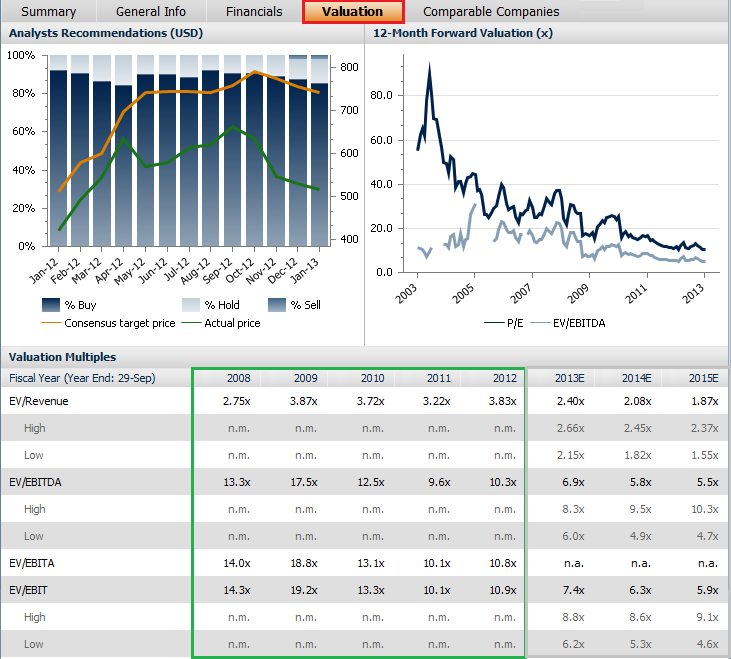This screenshot has width=731, height=659.
Task: Click the P/E legend entry
Action: [503, 323]
